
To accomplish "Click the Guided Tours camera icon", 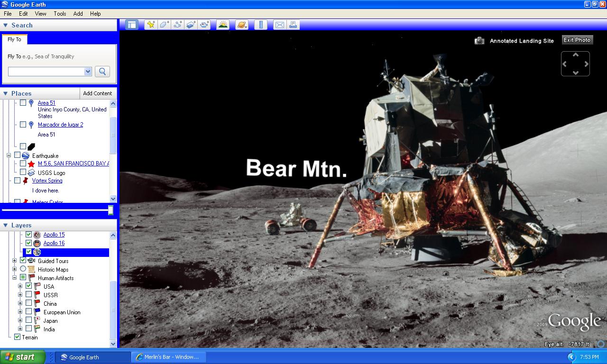I will click(x=31, y=261).
